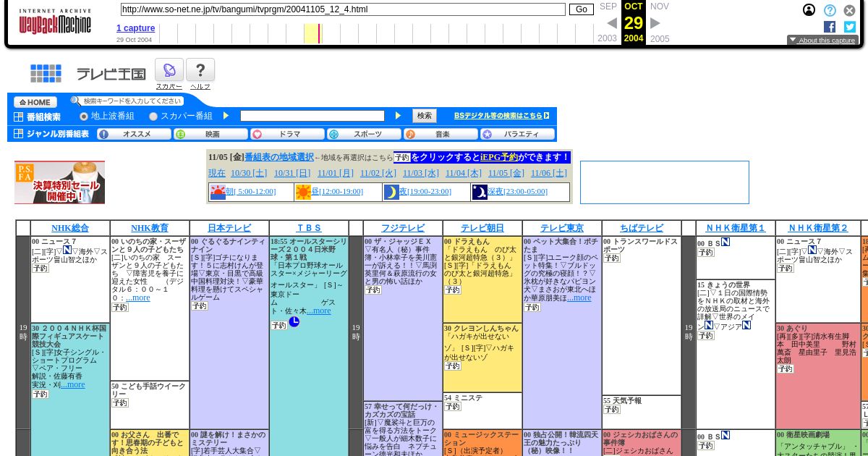This screenshot has width=868, height=456.
Task: Switch to 現在 schedule
Action: [x=217, y=173]
